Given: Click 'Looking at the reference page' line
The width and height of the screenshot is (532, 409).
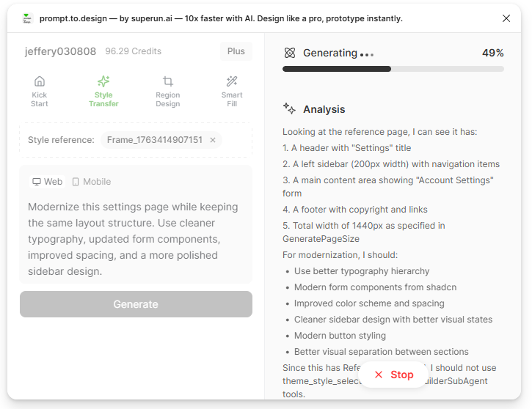Looking at the screenshot, I should pos(379,132).
